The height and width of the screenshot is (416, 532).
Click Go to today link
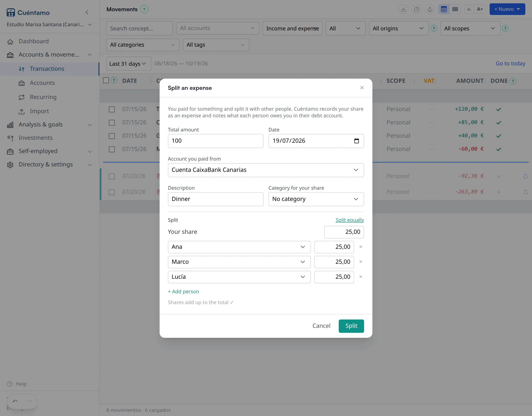click(x=510, y=63)
